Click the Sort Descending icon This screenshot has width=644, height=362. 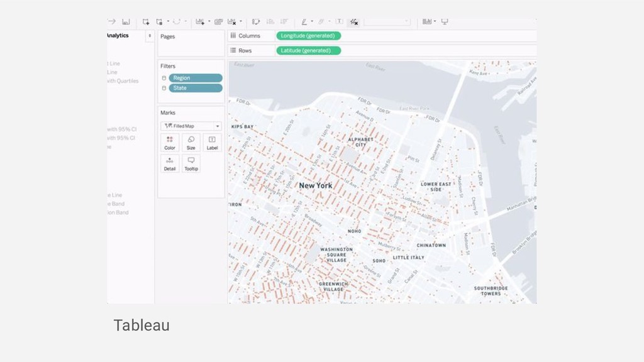[284, 21]
